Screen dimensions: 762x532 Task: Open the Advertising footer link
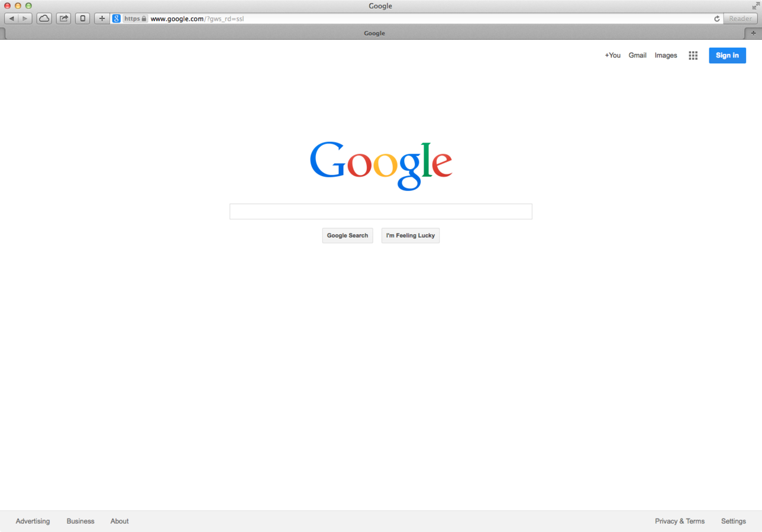tap(33, 521)
